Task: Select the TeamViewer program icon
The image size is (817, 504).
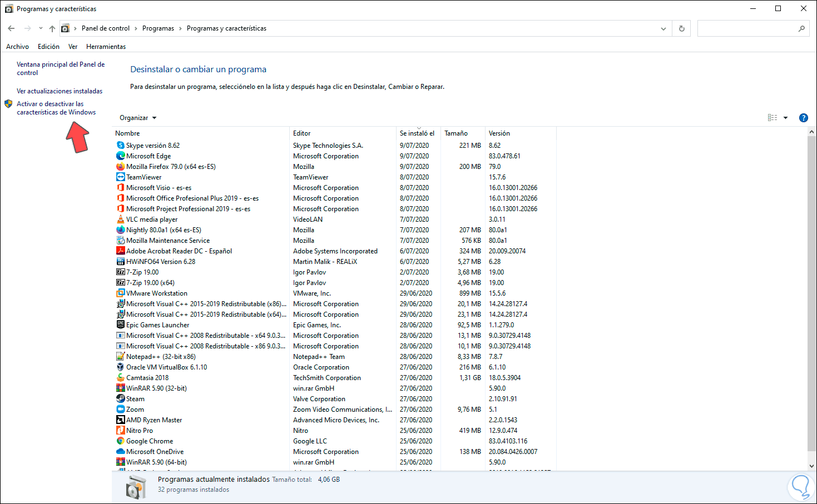Action: 121,177
